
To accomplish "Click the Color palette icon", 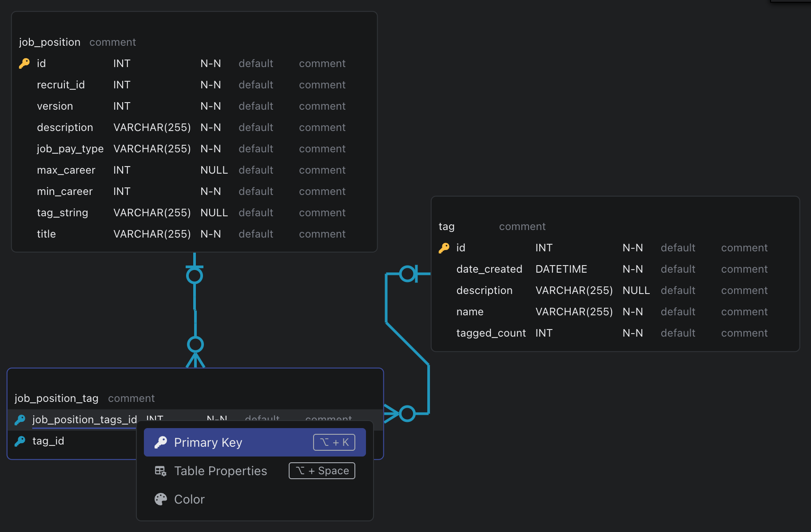I will (x=160, y=499).
